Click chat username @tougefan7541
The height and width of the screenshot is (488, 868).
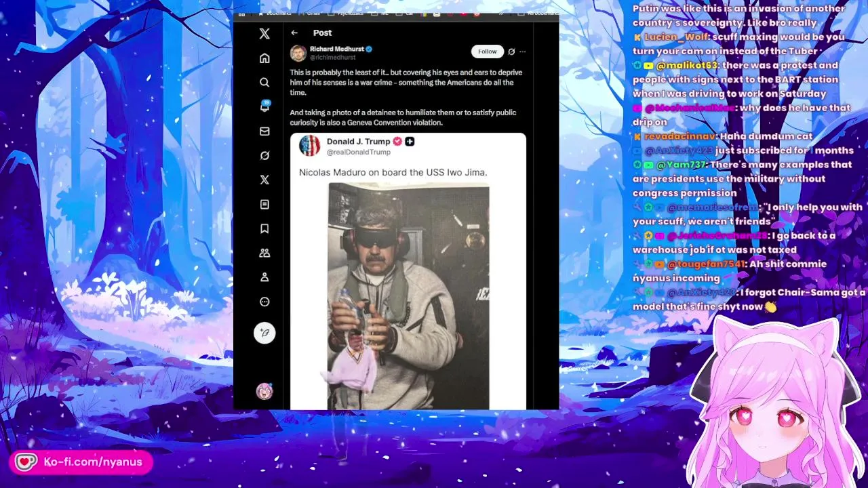click(x=706, y=264)
